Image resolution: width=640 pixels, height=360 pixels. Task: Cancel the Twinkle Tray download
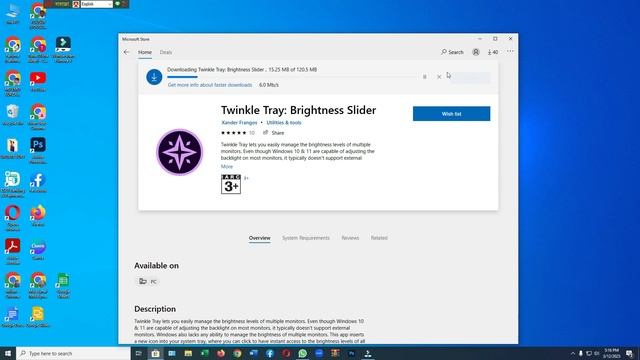[x=439, y=77]
